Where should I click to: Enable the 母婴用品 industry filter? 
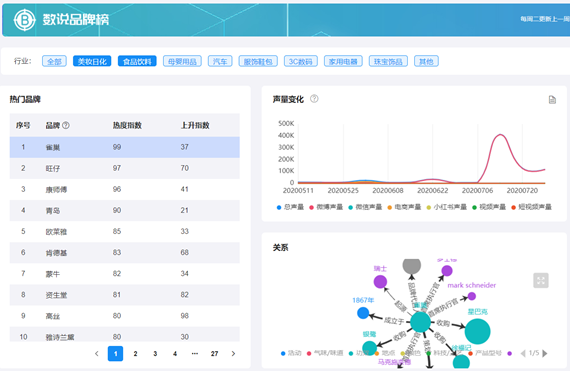coord(182,61)
